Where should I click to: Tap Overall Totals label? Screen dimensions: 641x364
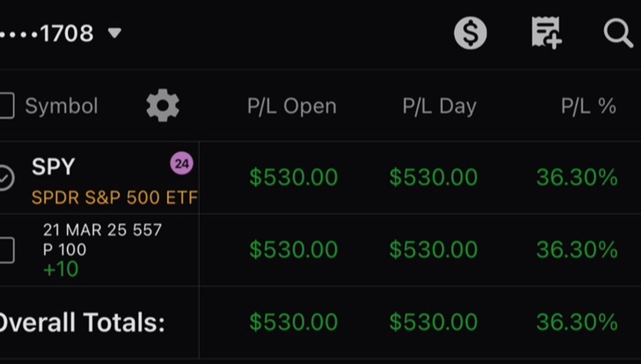coord(82,322)
